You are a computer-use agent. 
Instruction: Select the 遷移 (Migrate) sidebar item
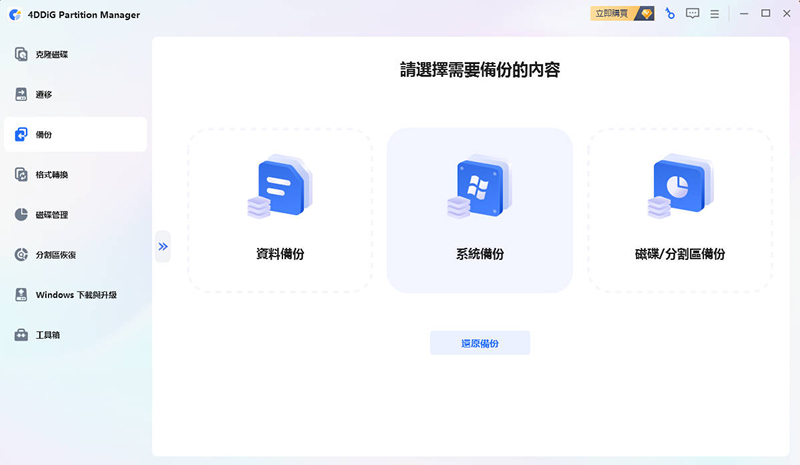45,94
